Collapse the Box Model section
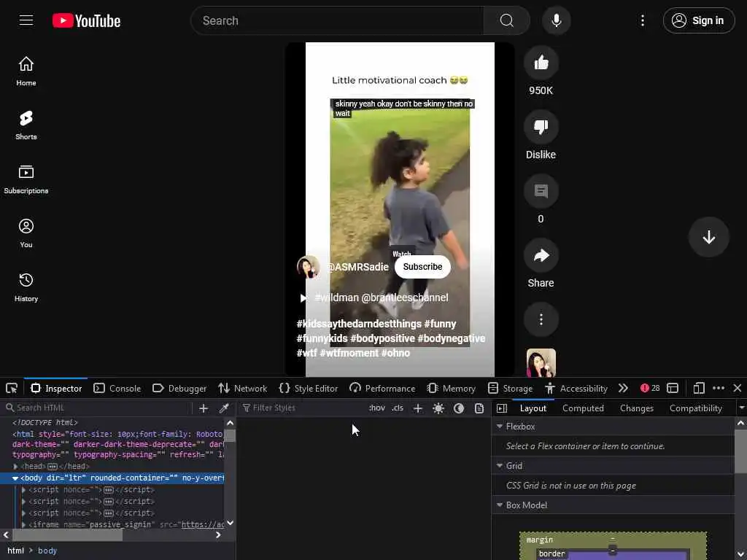Screen dimensions: 747x560 click(x=500, y=505)
